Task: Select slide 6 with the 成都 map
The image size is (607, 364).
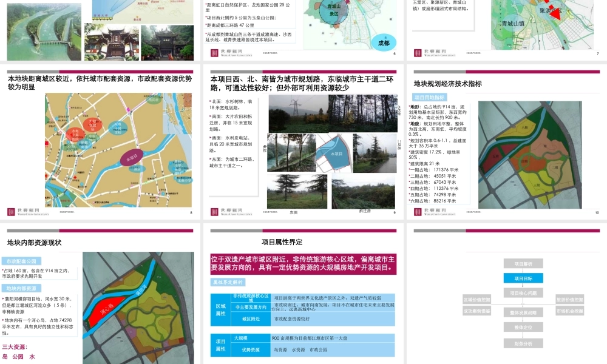Action: [303, 30]
